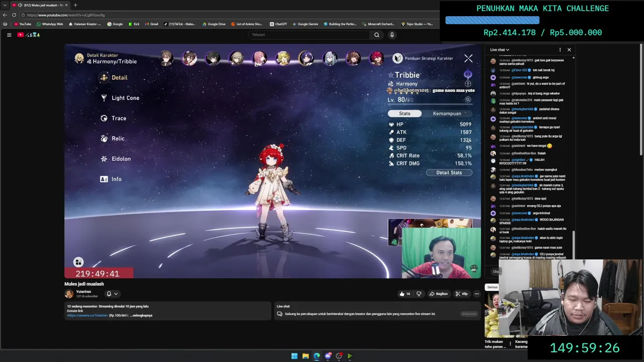This screenshot has height=362, width=644.
Task: Open the Eidolon section
Action: [x=115, y=159]
